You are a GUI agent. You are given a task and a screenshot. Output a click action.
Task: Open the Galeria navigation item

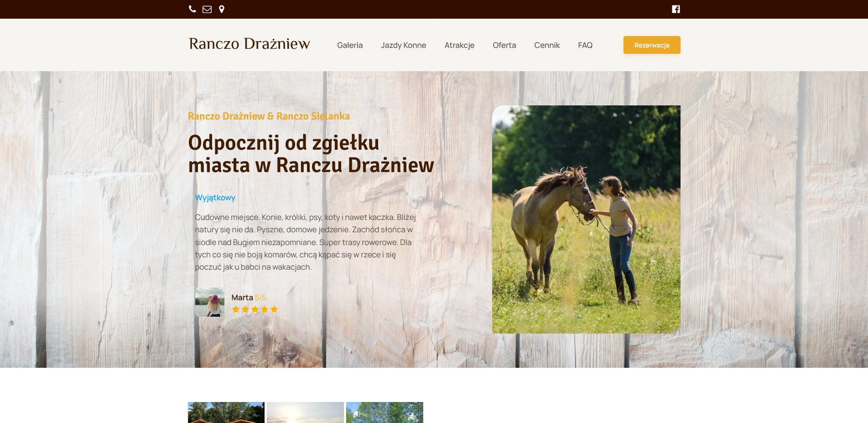pyautogui.click(x=349, y=45)
